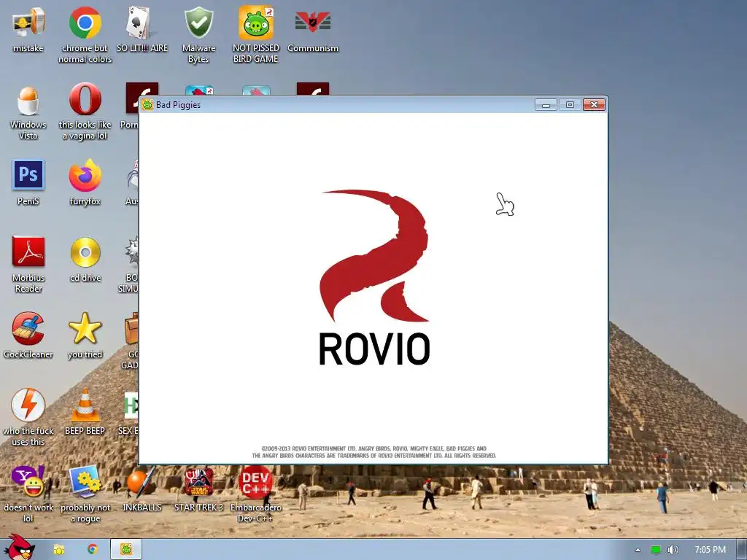
Task: Click the Bad Piggies taskbar button
Action: pos(126,549)
